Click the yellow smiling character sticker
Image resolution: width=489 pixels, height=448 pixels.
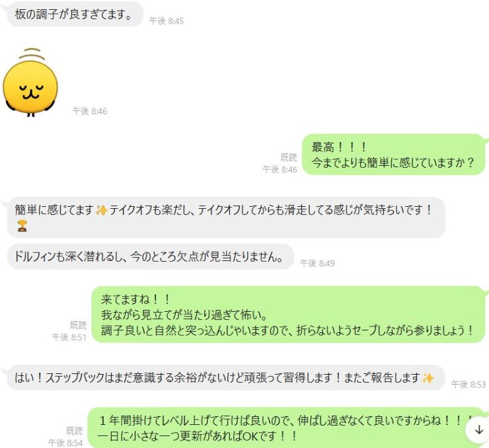click(30, 83)
